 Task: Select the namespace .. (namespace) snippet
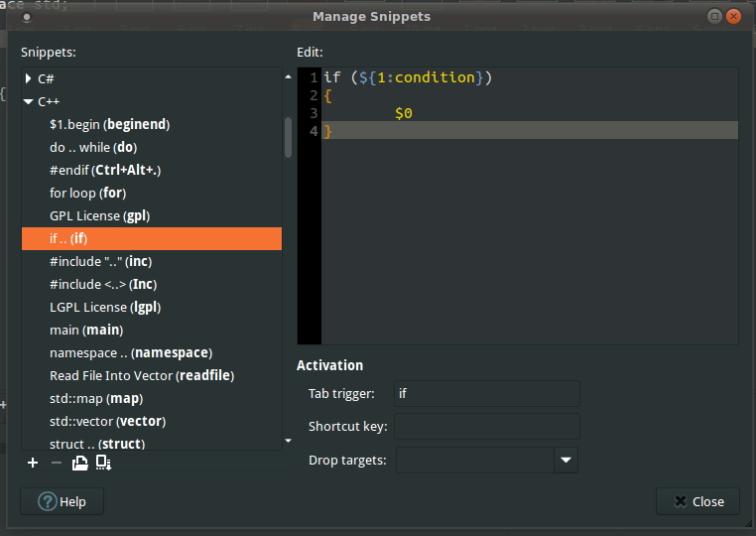(x=152, y=352)
